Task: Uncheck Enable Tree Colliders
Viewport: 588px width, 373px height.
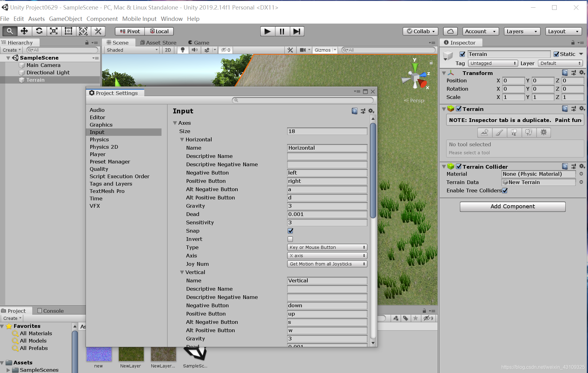Action: coord(505,190)
